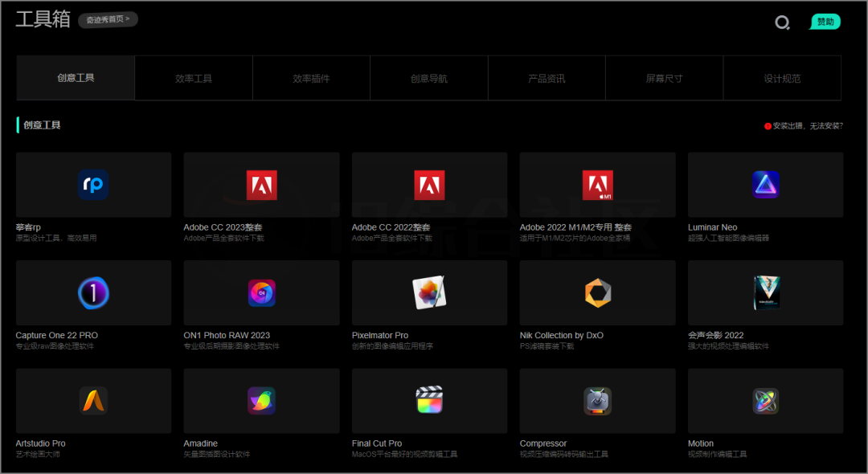Open the 摹客rp title link
Image resolution: width=868 pixels, height=474 pixels.
[x=28, y=227]
